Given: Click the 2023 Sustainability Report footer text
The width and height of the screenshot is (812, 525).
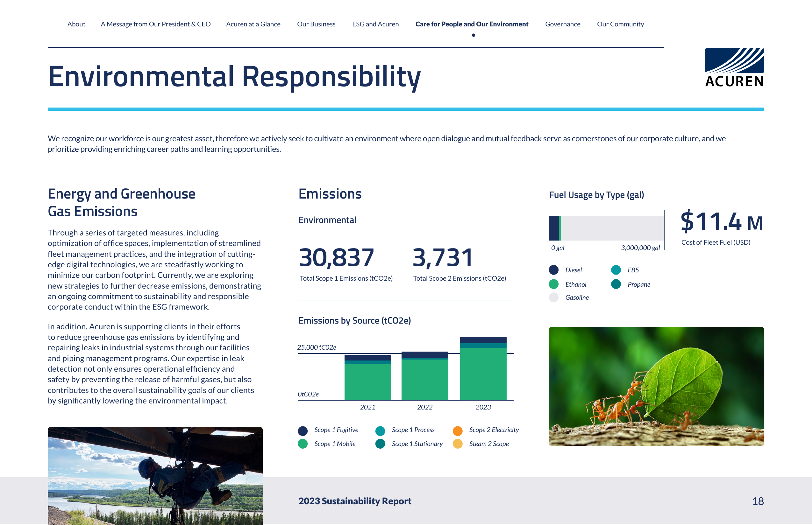Looking at the screenshot, I should tap(355, 501).
